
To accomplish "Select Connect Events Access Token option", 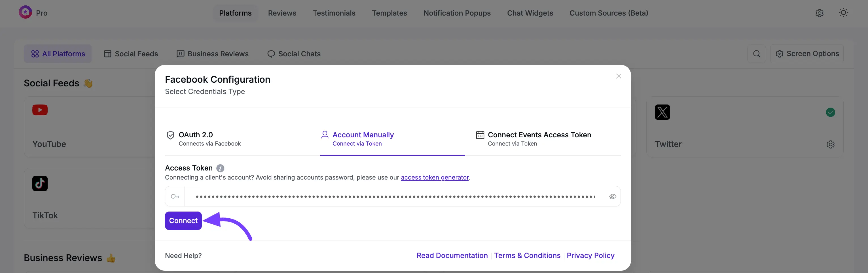I will [539, 135].
